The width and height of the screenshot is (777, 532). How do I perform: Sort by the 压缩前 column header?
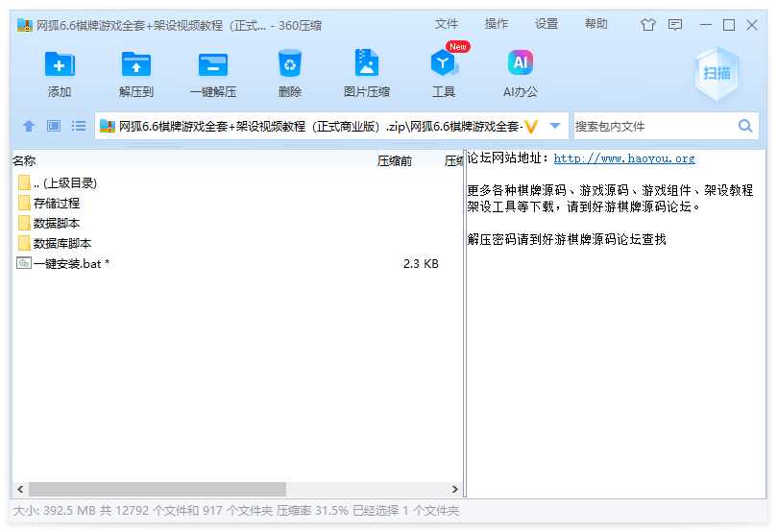click(x=395, y=161)
